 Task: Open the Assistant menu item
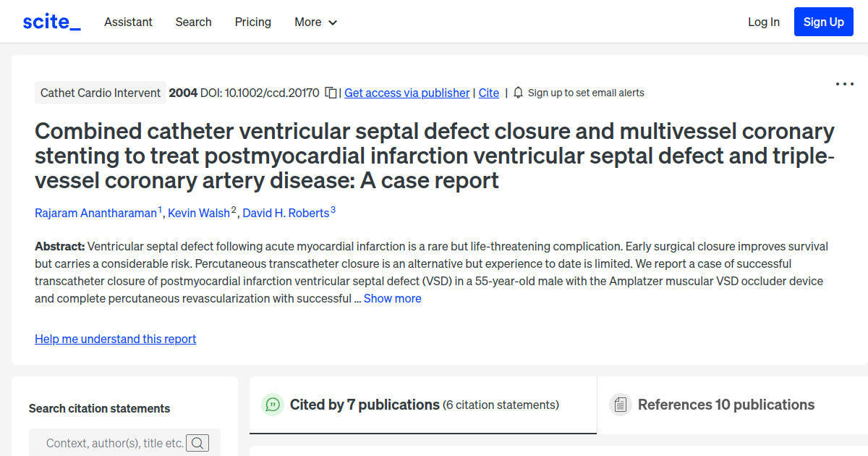(128, 22)
